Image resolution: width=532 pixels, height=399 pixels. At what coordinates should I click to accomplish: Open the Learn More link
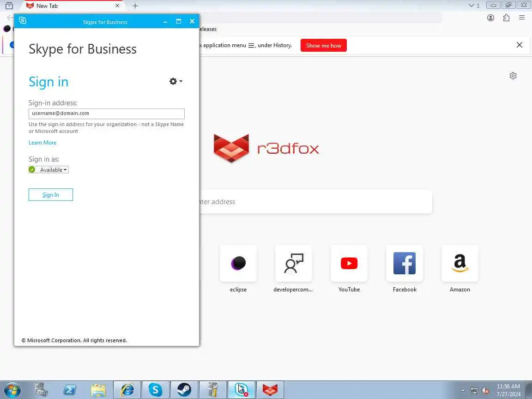click(x=42, y=143)
